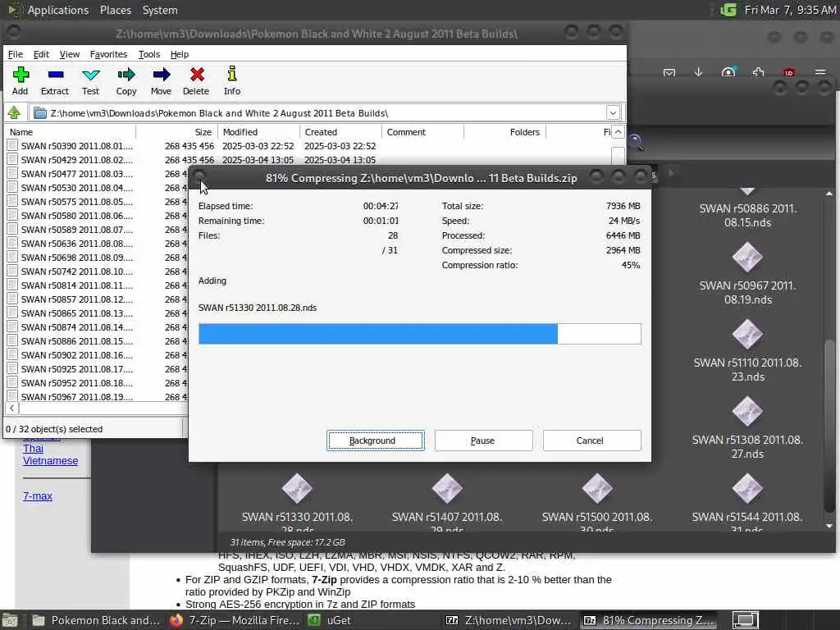Click the Firefox account icon in toolbar
This screenshot has width=840, height=630.
pos(728,72)
